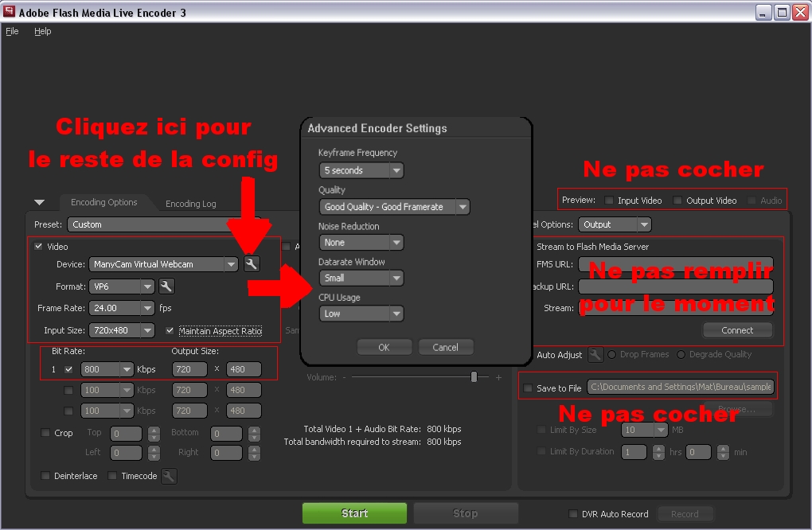The width and height of the screenshot is (812, 530).
Task: Click Cancel in Advanced Encoder Settings
Action: 445,347
